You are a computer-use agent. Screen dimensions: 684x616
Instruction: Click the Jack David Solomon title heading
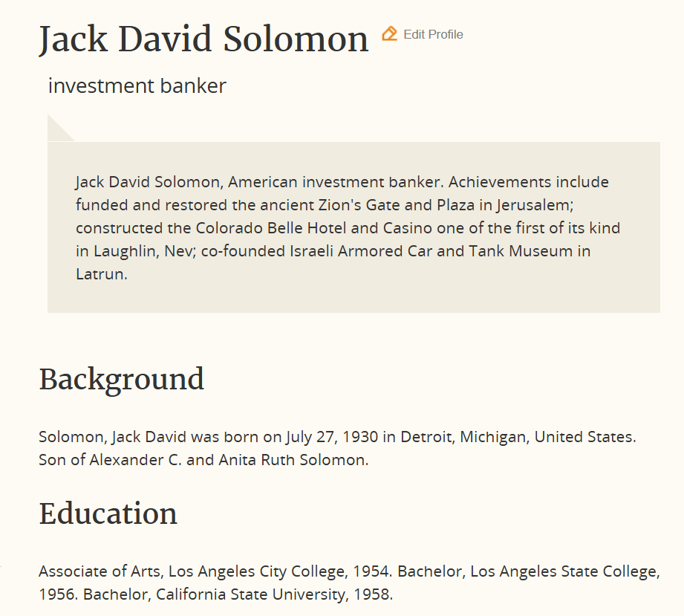(203, 39)
